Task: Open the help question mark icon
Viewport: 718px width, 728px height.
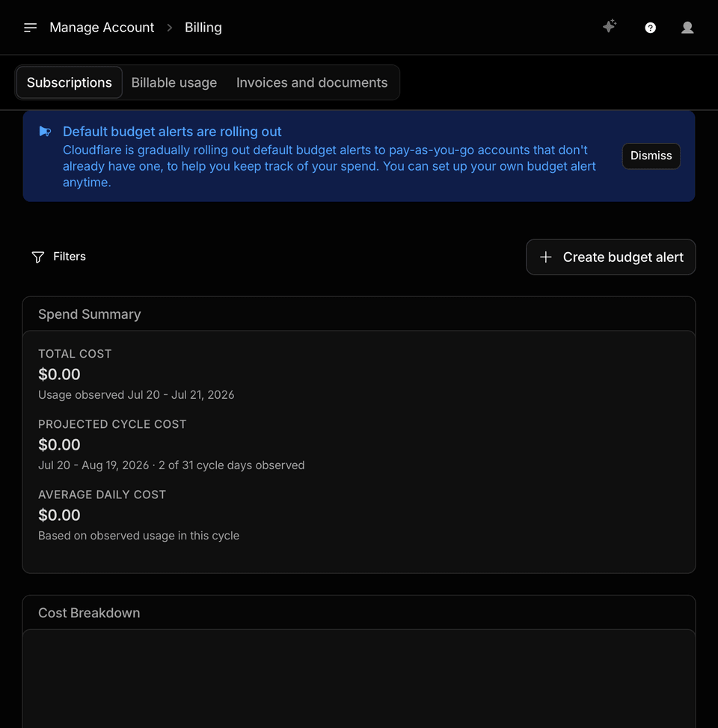Action: pyautogui.click(x=650, y=28)
